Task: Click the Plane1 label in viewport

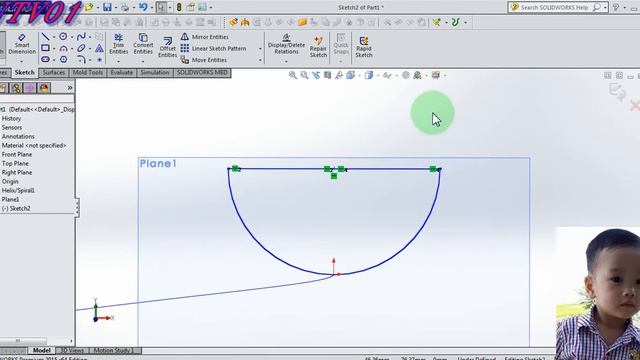Action: point(158,164)
